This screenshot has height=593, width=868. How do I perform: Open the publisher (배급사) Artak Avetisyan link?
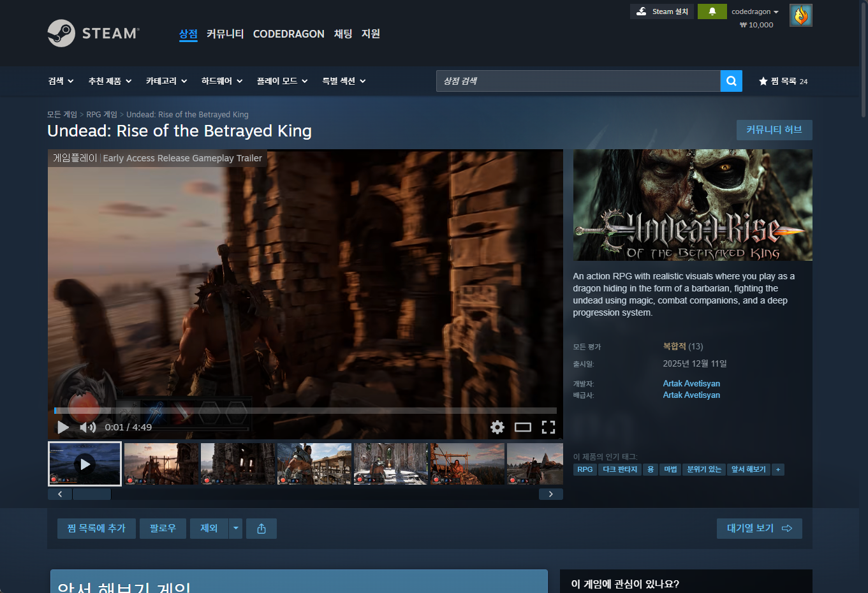(691, 395)
